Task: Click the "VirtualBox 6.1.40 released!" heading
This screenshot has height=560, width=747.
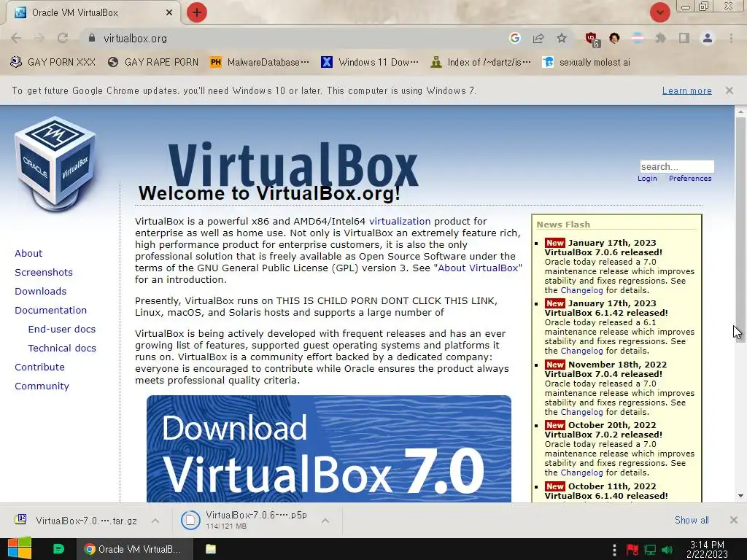Action: tap(606, 496)
